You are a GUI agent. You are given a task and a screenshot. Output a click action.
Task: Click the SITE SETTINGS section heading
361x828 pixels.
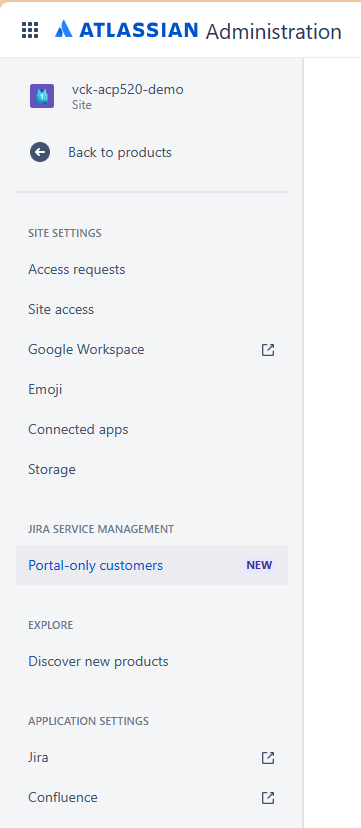(x=65, y=233)
